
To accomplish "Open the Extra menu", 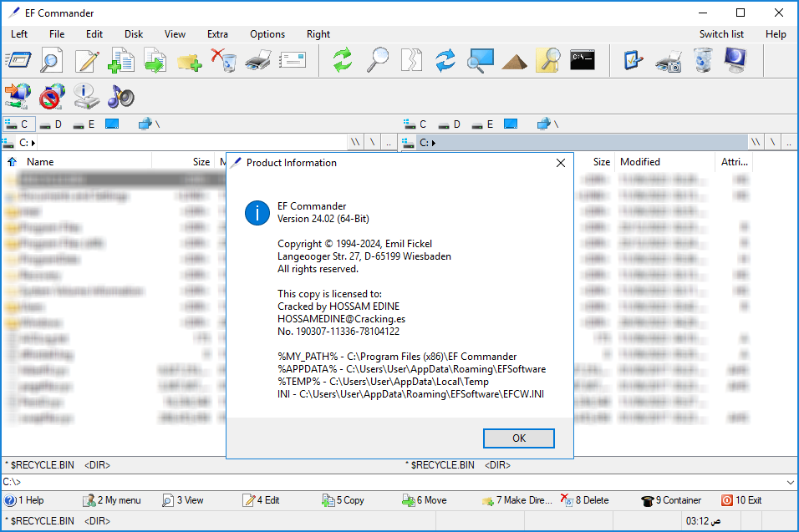I will pyautogui.click(x=217, y=34).
